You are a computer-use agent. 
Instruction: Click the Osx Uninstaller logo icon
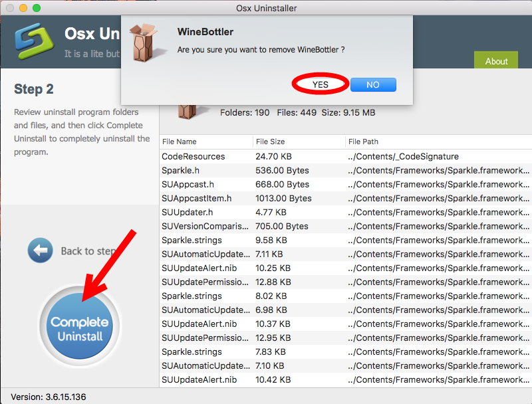(x=33, y=41)
